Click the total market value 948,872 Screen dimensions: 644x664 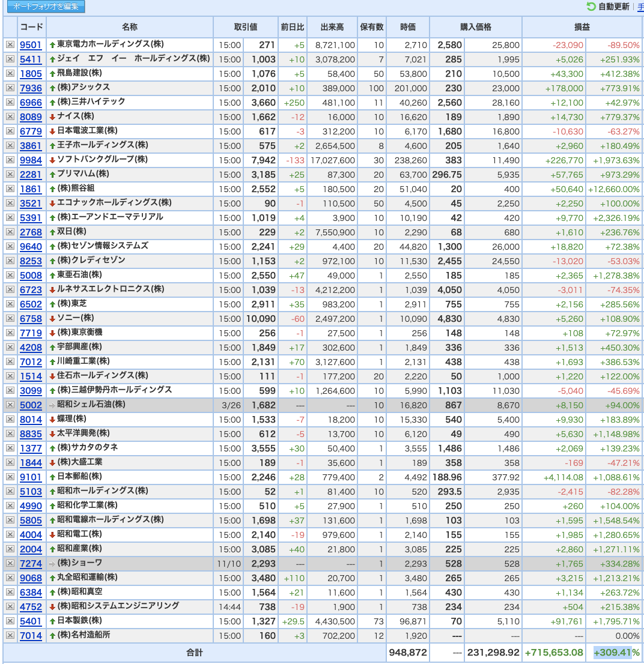coord(407,652)
